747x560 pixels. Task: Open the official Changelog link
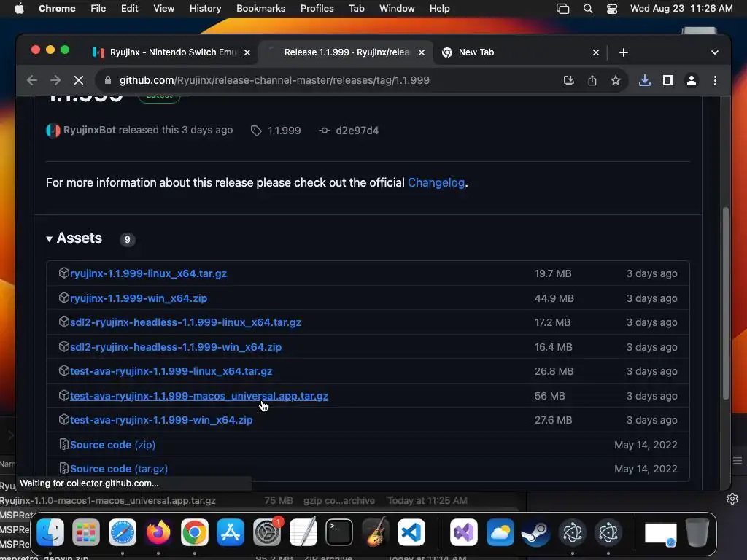tap(436, 183)
